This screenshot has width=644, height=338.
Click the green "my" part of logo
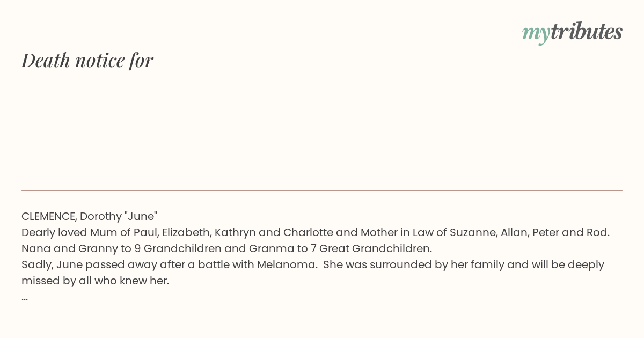click(536, 33)
